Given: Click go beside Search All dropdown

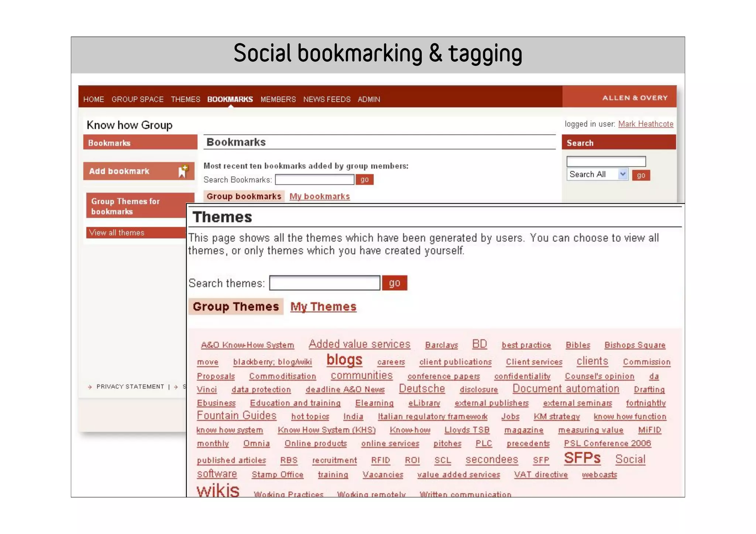Looking at the screenshot, I should tap(641, 175).
